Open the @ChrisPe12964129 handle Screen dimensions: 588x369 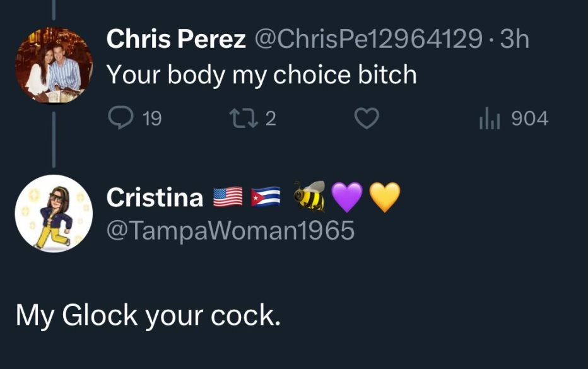coord(368,38)
